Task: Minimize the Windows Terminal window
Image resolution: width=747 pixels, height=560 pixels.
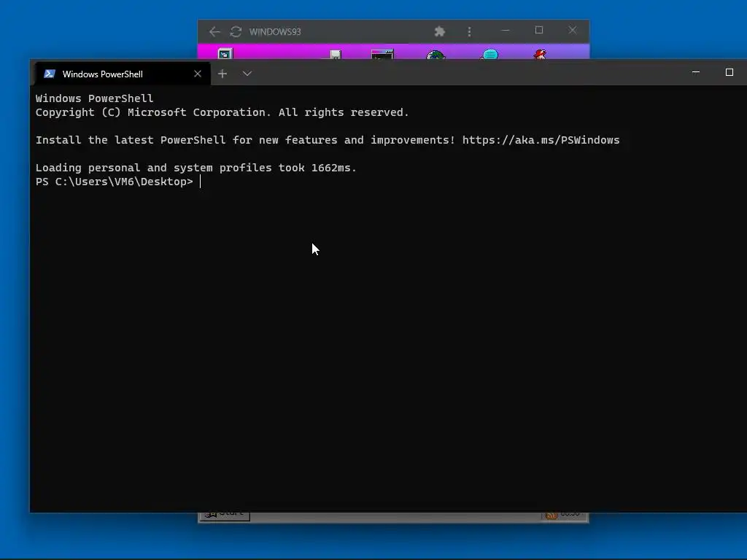Action: [x=695, y=72]
